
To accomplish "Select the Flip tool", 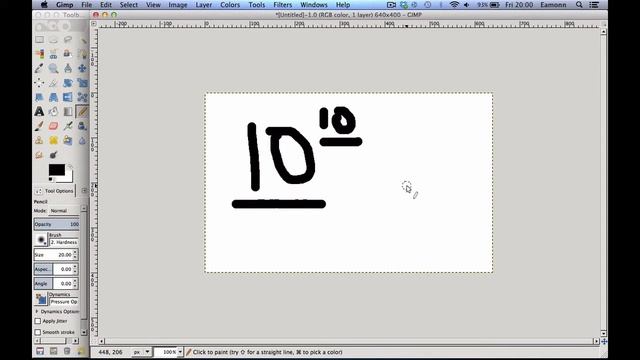I will 68,97.
